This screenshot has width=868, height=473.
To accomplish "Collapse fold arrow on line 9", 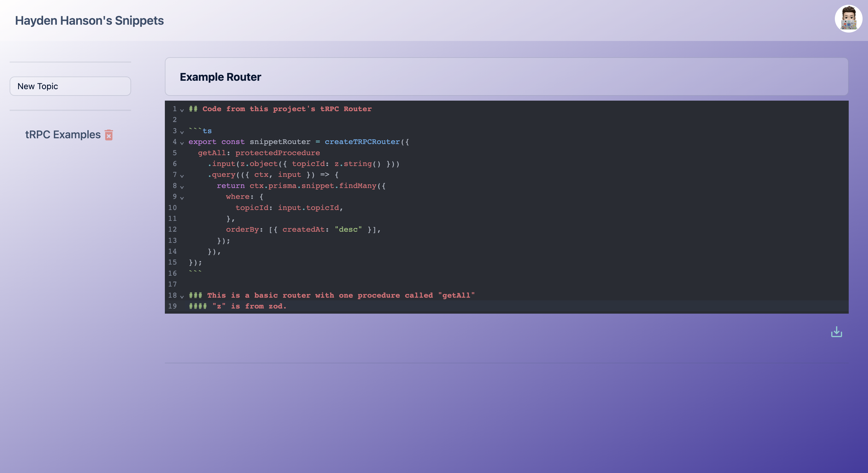I will point(182,198).
